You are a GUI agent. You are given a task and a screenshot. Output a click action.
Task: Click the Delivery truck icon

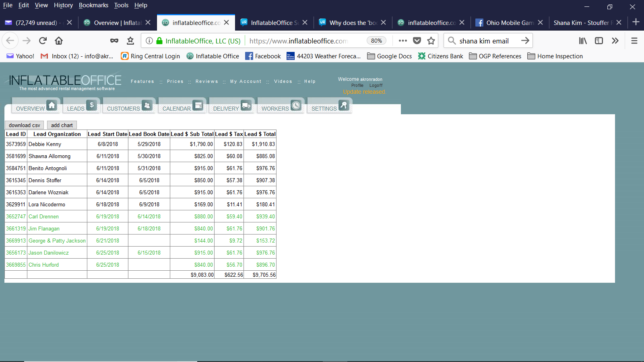click(x=246, y=106)
